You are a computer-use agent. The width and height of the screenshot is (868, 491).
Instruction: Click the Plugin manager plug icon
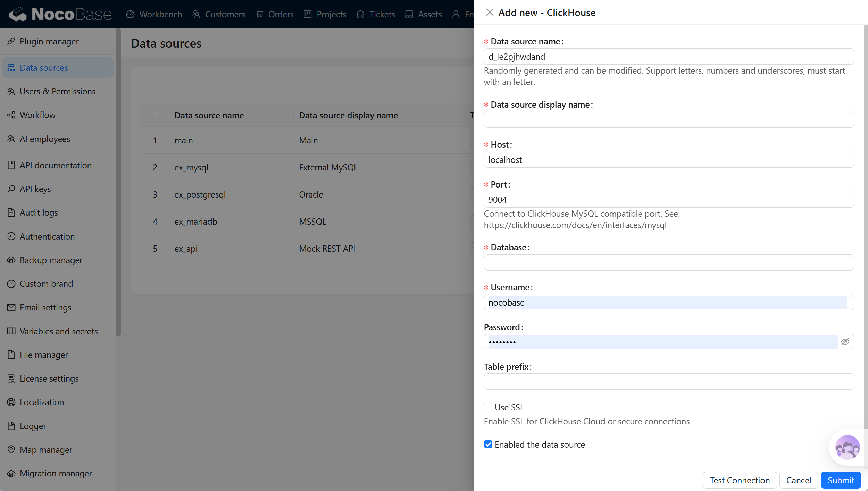pos(11,41)
